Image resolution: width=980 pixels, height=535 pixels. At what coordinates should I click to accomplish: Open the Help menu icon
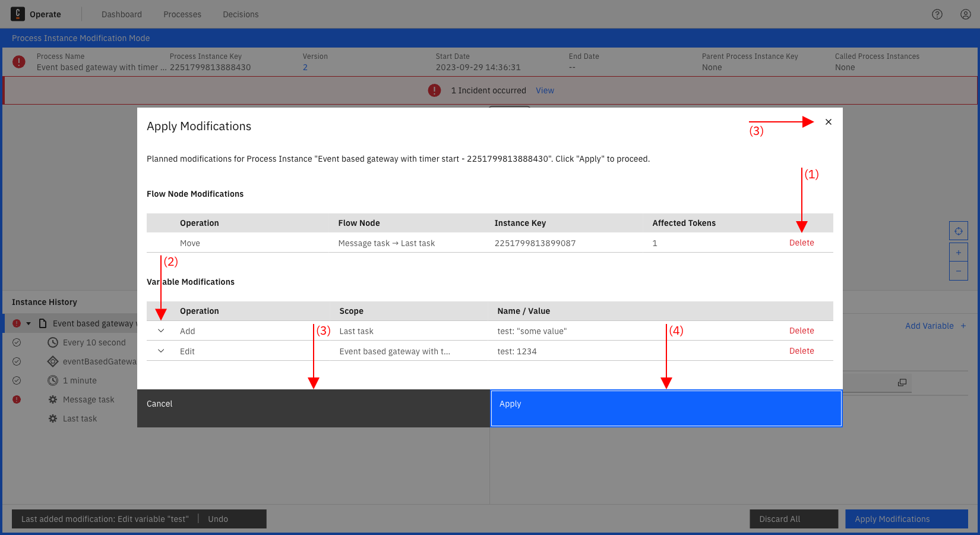click(x=937, y=14)
